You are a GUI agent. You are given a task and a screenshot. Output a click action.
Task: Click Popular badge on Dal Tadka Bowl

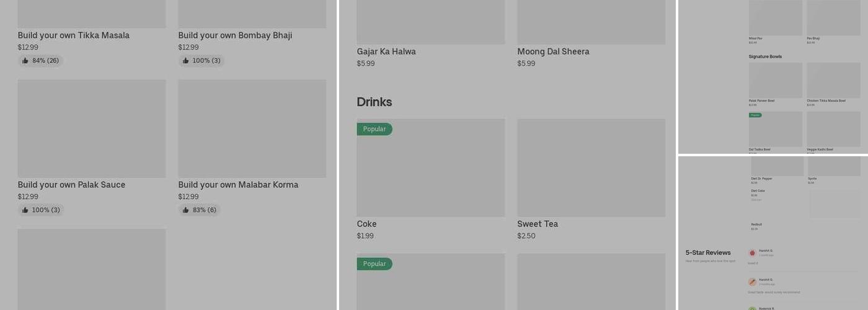coord(755,115)
